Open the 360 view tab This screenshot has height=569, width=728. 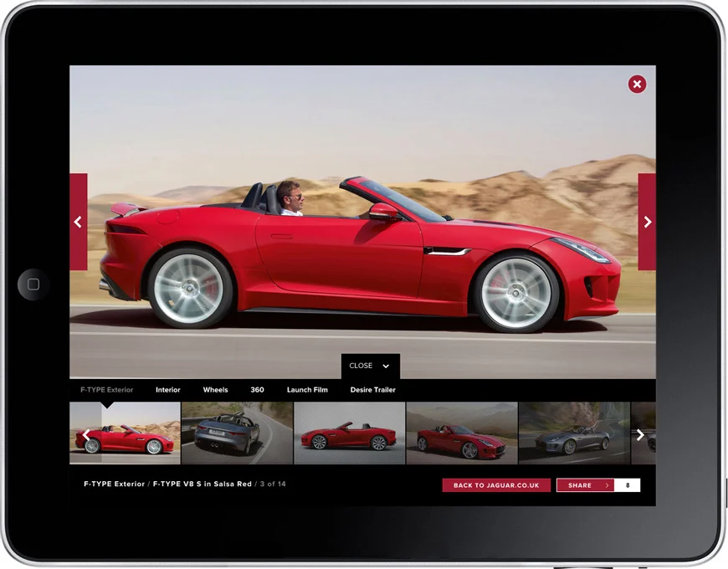[x=257, y=390]
